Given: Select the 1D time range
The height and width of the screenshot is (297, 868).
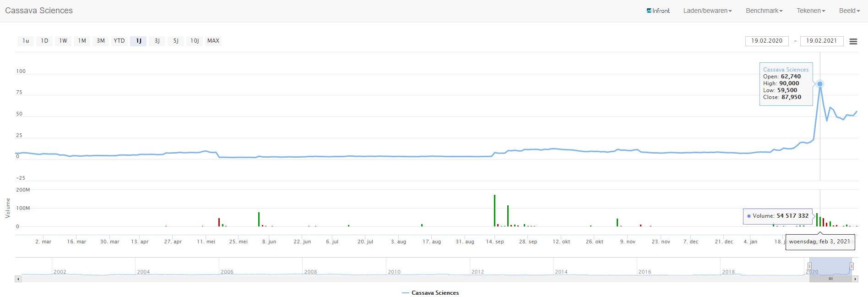Looking at the screenshot, I should point(44,41).
